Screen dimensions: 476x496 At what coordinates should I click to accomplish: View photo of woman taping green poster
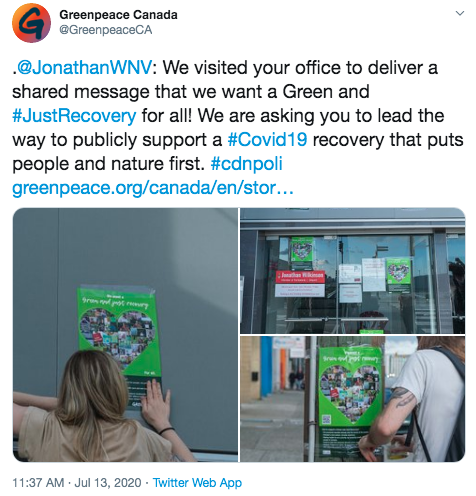click(125, 335)
